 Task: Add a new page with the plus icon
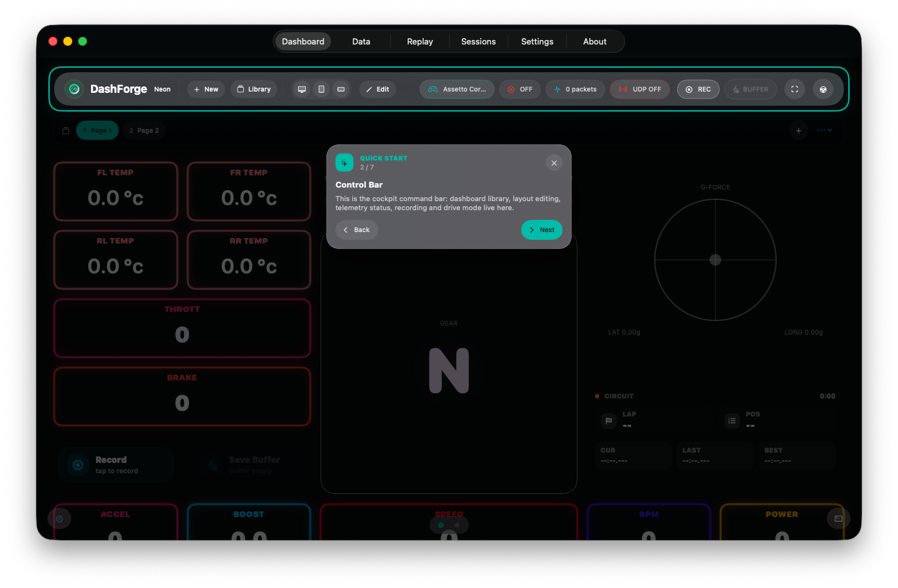point(799,130)
